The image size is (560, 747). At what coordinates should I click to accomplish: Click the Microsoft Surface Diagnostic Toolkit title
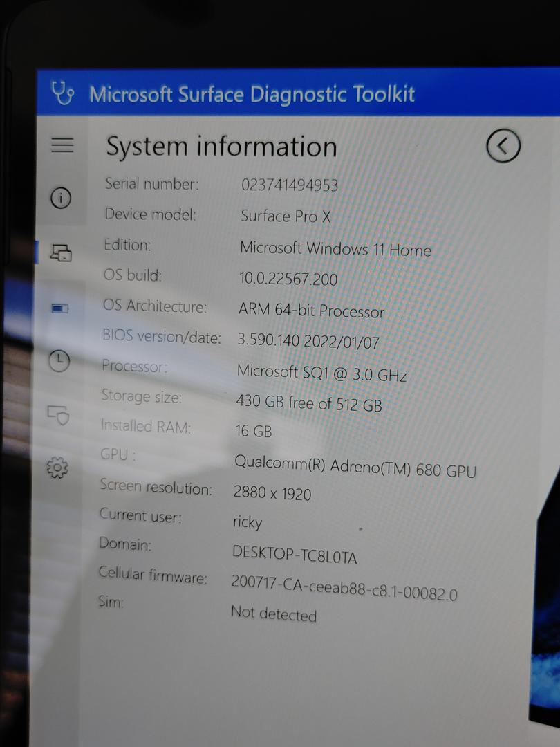pos(252,94)
